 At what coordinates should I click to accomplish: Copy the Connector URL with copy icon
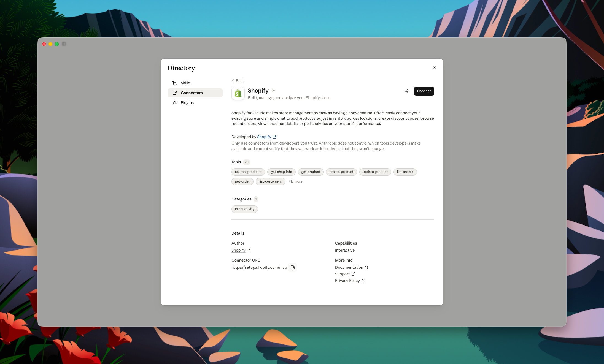click(x=293, y=267)
